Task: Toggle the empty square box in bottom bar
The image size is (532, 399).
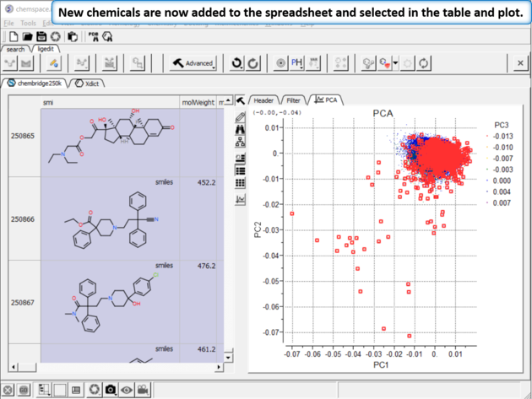Action: click(x=59, y=390)
